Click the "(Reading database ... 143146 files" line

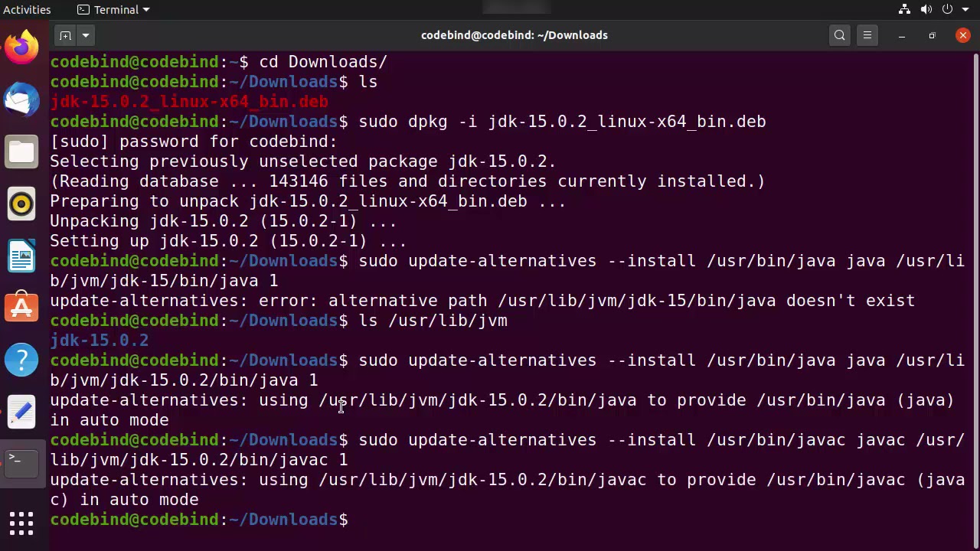407,181
